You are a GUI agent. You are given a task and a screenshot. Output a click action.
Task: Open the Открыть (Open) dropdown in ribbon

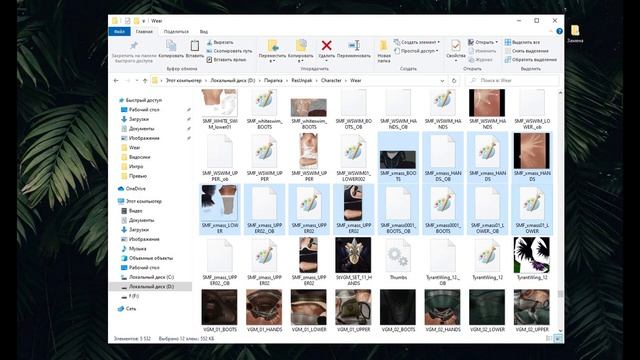[x=483, y=42]
